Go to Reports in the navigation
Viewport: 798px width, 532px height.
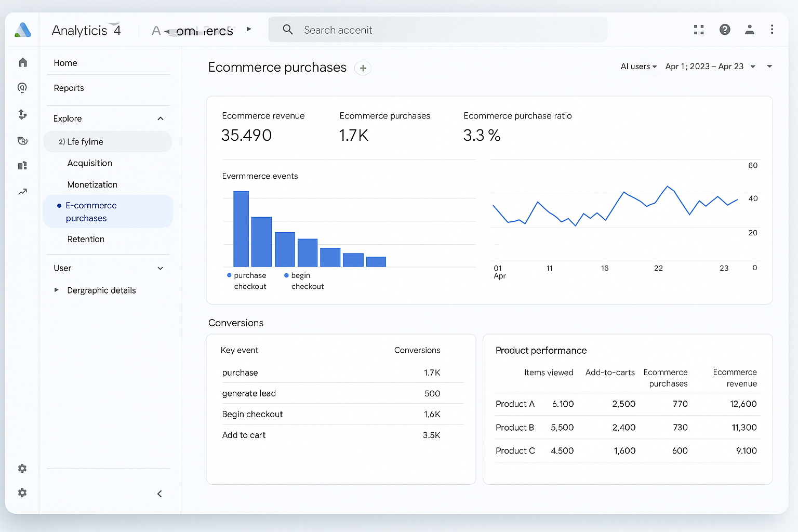click(69, 88)
